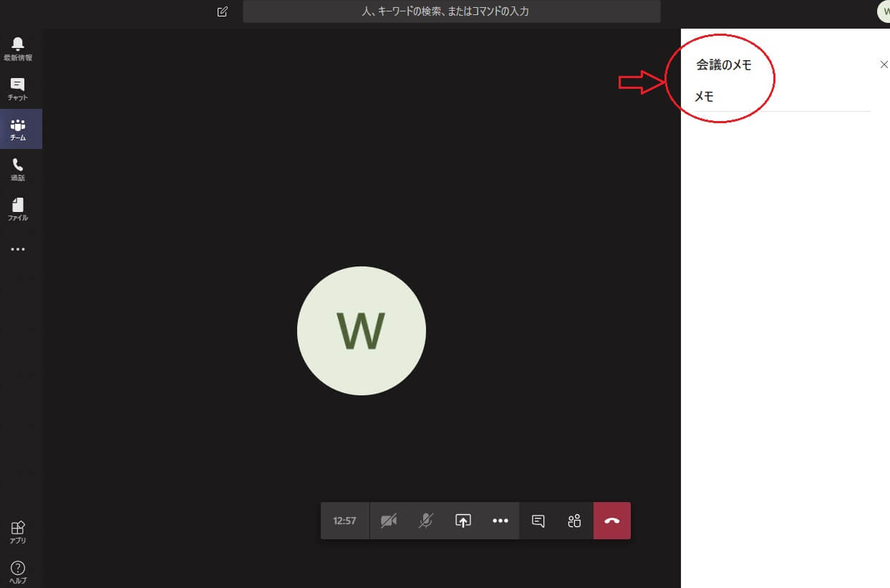
Task: Click the search or command box
Action: click(451, 11)
